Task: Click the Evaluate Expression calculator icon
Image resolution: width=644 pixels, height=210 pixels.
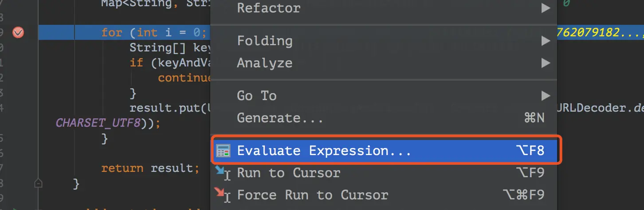Action: coord(223,151)
